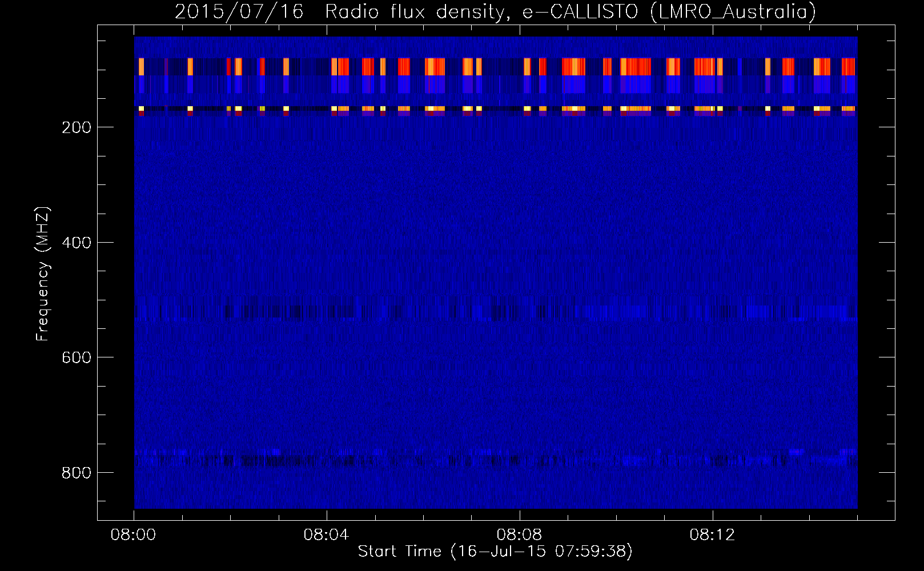Click the 08:12 time tick label
This screenshot has width=924, height=571.
pyautogui.click(x=713, y=535)
